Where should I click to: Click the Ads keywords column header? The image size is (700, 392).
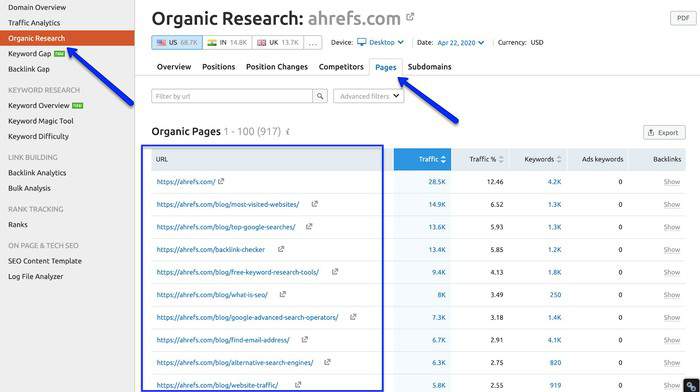(602, 159)
